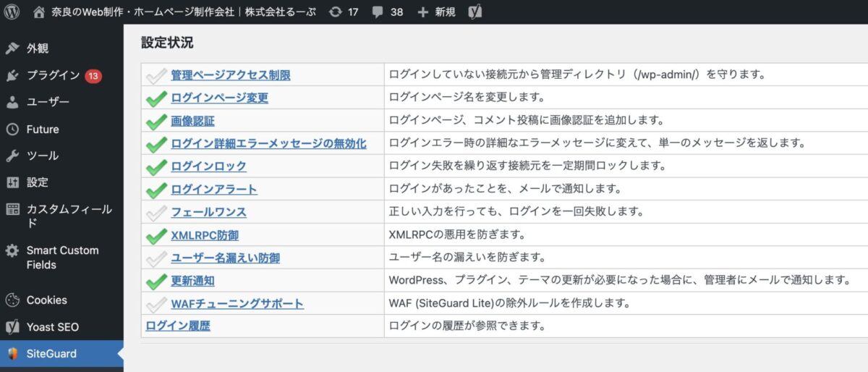The height and width of the screenshot is (372, 868).
Task: Click the plugin update badge 13
Action: (x=93, y=75)
